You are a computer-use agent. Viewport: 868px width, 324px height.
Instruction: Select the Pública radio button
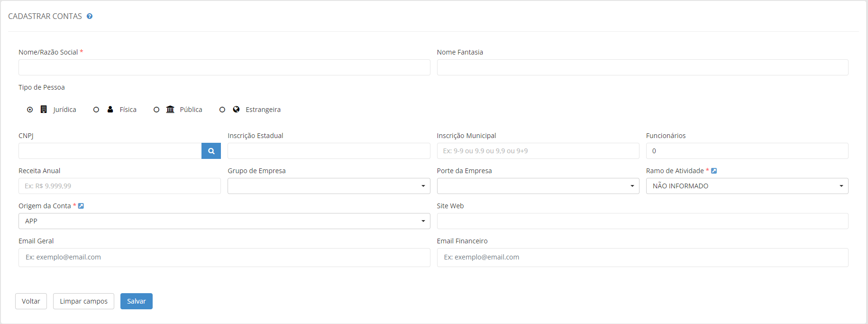point(156,110)
